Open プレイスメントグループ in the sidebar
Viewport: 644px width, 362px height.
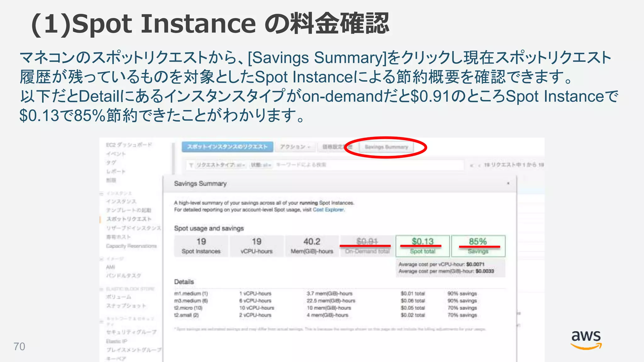click(134, 350)
